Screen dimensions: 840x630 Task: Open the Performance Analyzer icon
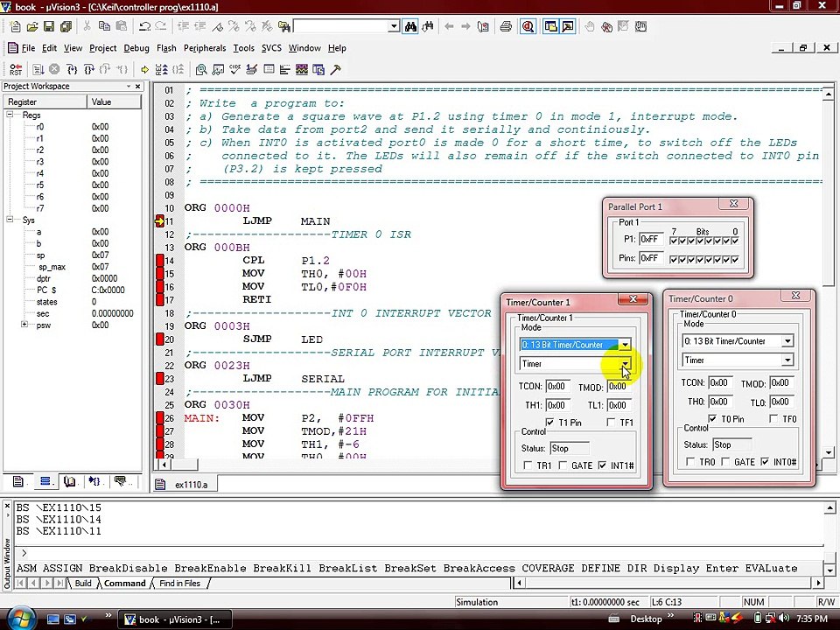click(285, 69)
